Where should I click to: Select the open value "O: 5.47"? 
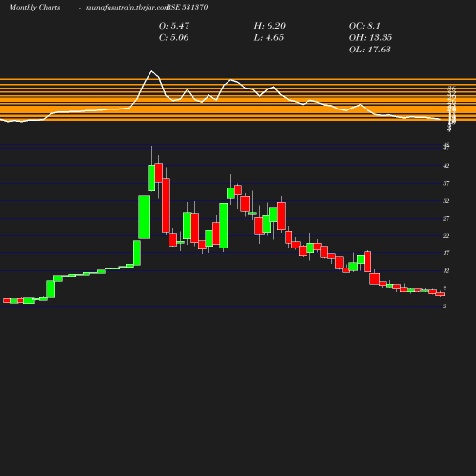point(174,26)
